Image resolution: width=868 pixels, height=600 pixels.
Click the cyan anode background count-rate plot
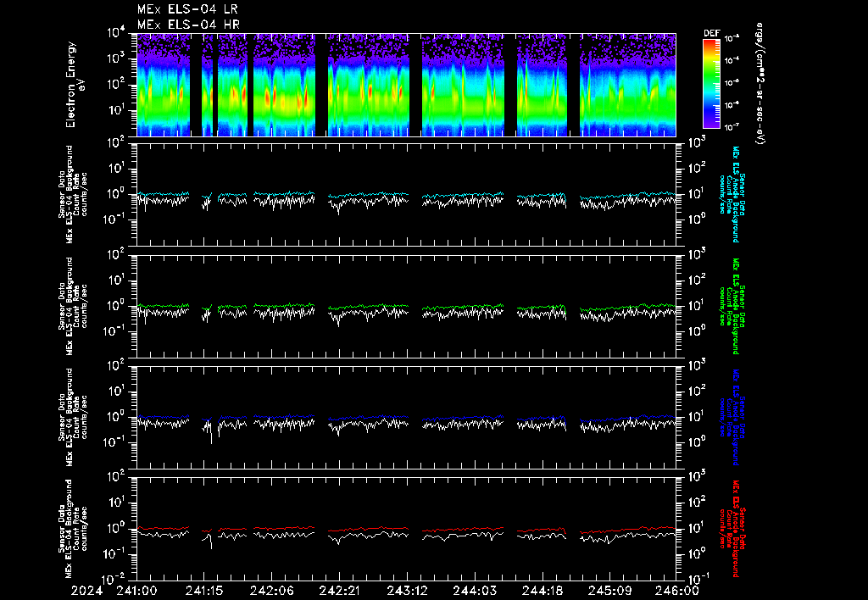(406, 195)
